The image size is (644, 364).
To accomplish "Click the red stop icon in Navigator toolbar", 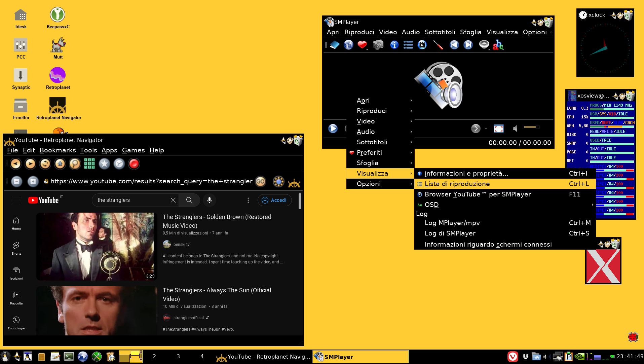I will pos(134,164).
